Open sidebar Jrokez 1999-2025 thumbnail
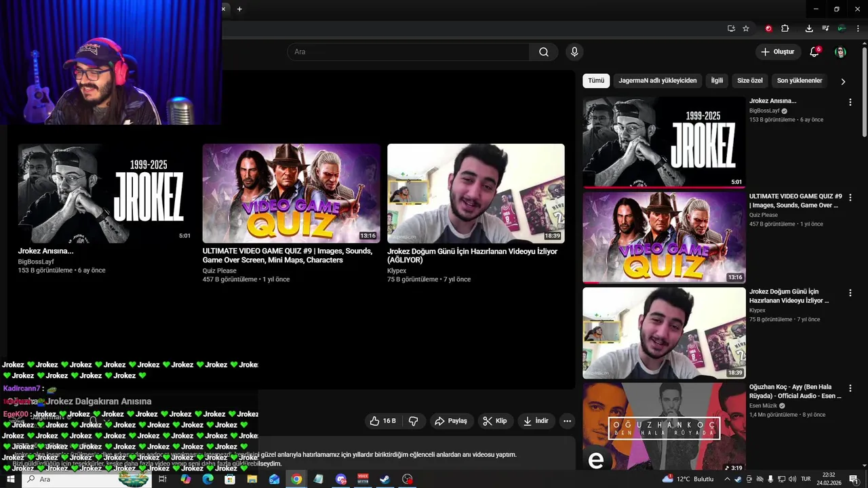 click(664, 142)
